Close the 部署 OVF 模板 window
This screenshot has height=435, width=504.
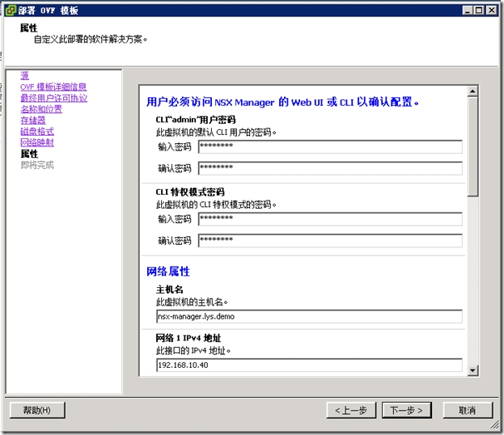tap(492, 11)
